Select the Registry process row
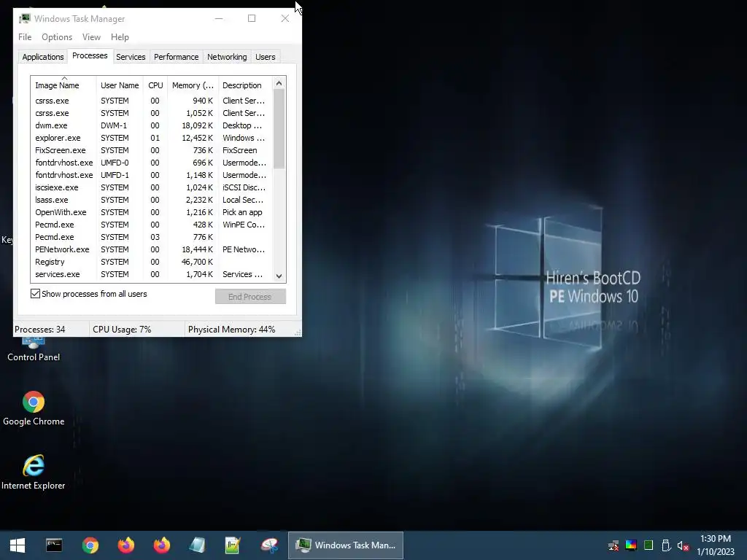 [x=152, y=262]
